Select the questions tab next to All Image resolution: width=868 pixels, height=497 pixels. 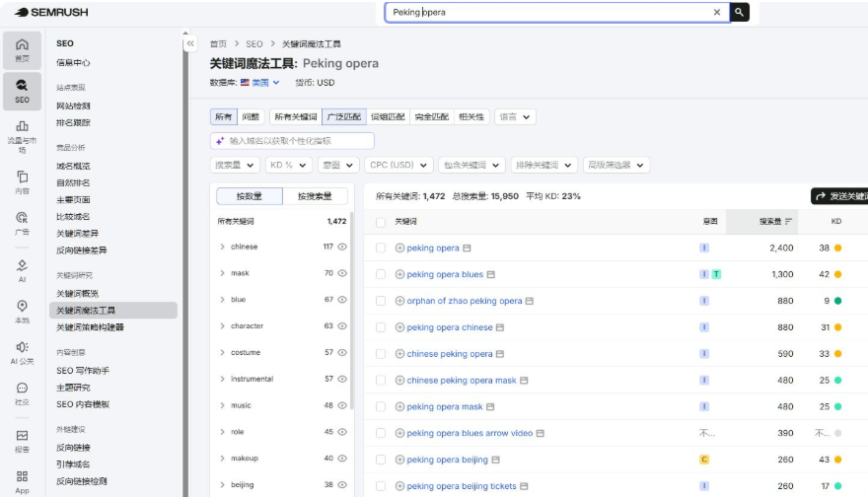[251, 116]
